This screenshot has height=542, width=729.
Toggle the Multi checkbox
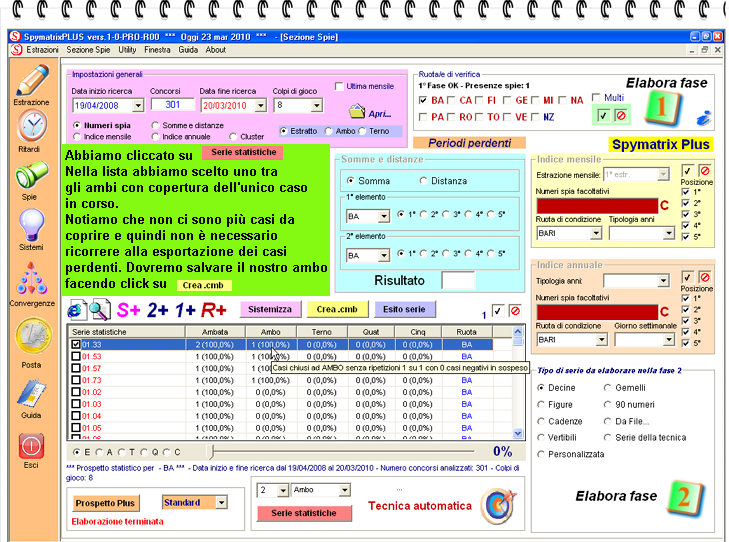(596, 97)
